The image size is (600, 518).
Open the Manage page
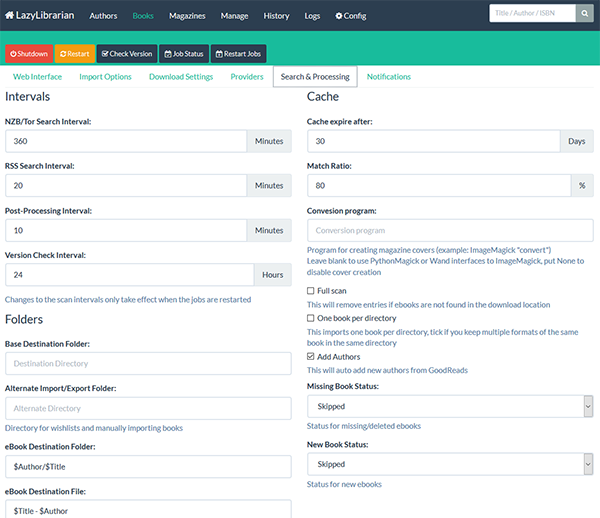tap(234, 16)
